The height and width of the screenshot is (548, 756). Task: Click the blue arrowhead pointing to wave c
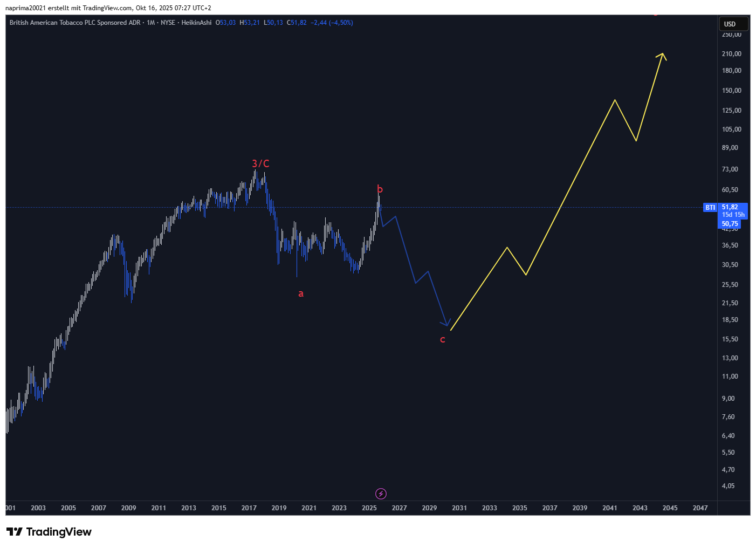pos(446,324)
